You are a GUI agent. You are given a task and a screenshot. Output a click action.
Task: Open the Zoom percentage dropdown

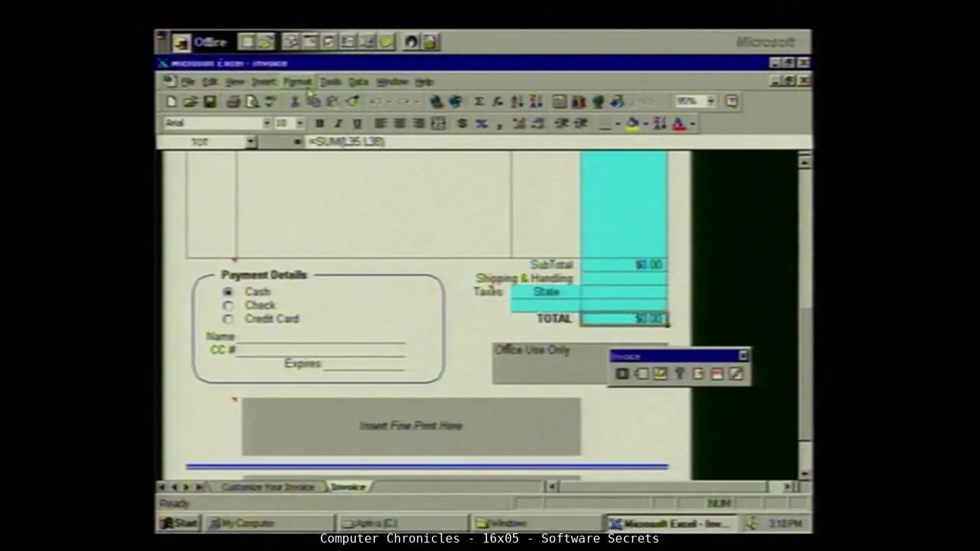click(710, 102)
